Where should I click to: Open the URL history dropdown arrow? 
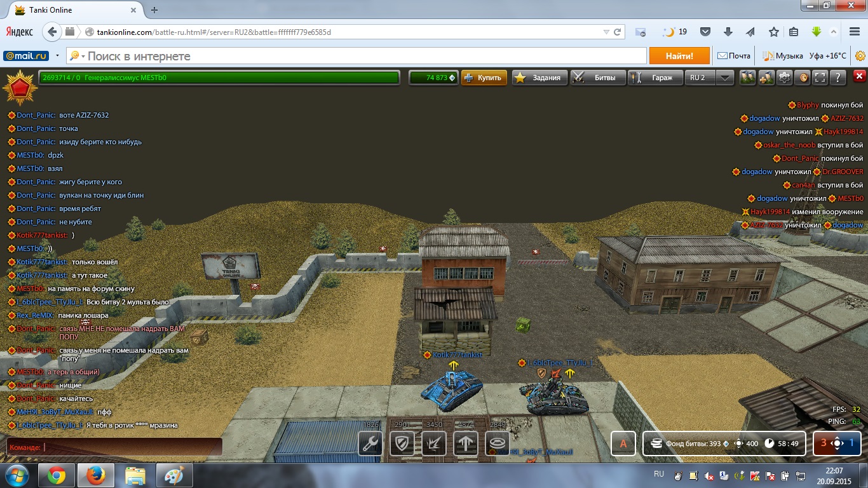606,32
